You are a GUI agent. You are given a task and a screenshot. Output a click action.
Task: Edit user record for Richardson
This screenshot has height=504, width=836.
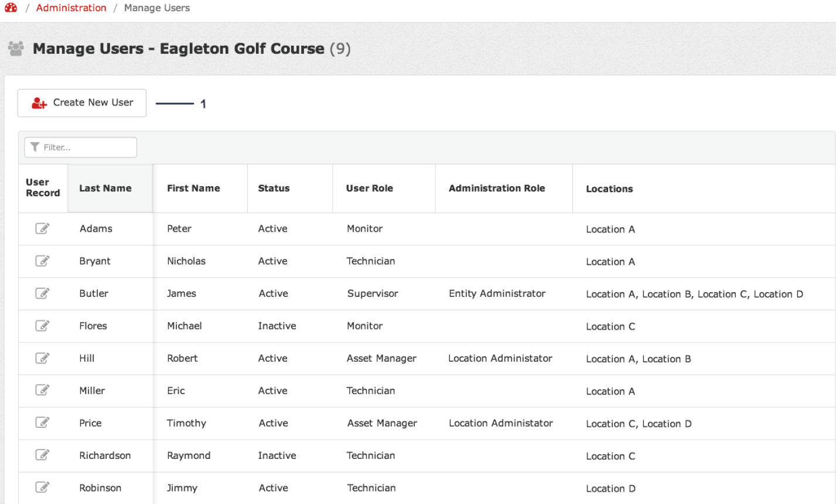(42, 455)
